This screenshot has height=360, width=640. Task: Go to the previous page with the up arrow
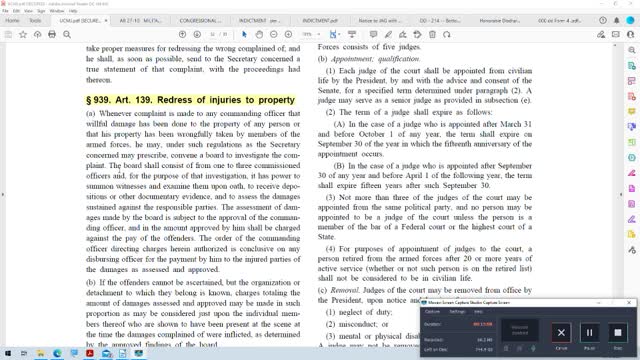[x=182, y=34]
